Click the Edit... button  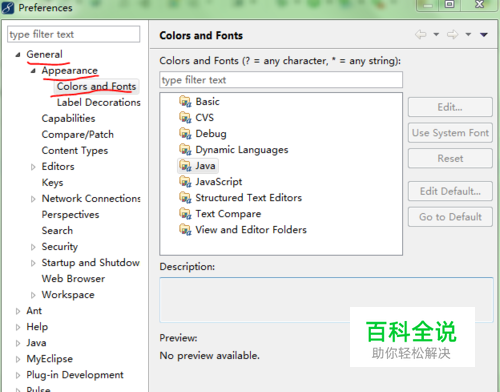pyautogui.click(x=450, y=107)
